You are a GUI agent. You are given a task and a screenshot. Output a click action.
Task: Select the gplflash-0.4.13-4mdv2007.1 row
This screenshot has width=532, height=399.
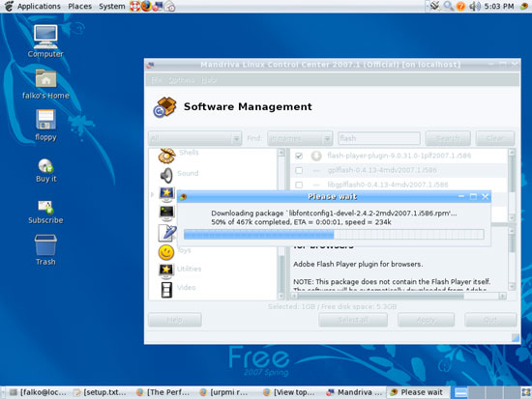point(399,170)
